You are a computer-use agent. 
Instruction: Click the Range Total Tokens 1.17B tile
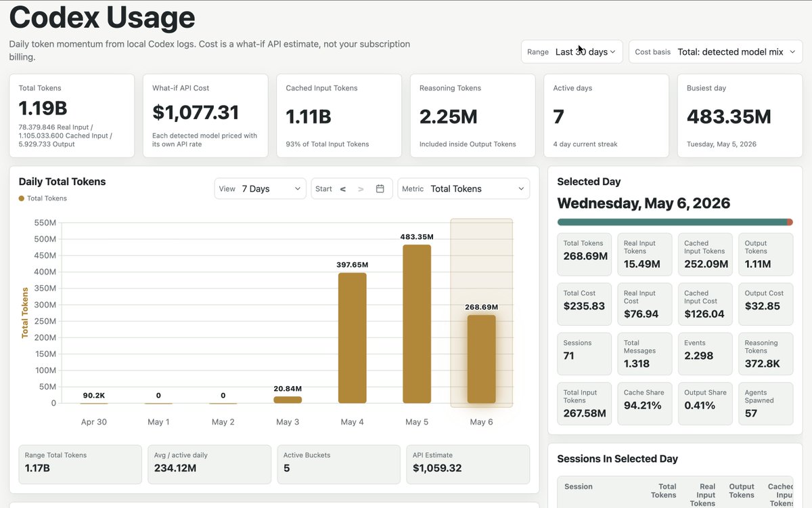click(x=81, y=464)
